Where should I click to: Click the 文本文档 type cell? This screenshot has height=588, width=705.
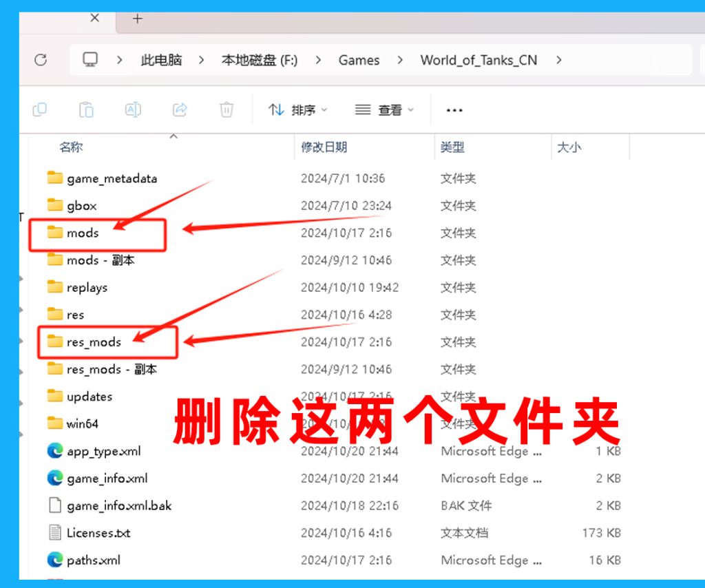[464, 533]
